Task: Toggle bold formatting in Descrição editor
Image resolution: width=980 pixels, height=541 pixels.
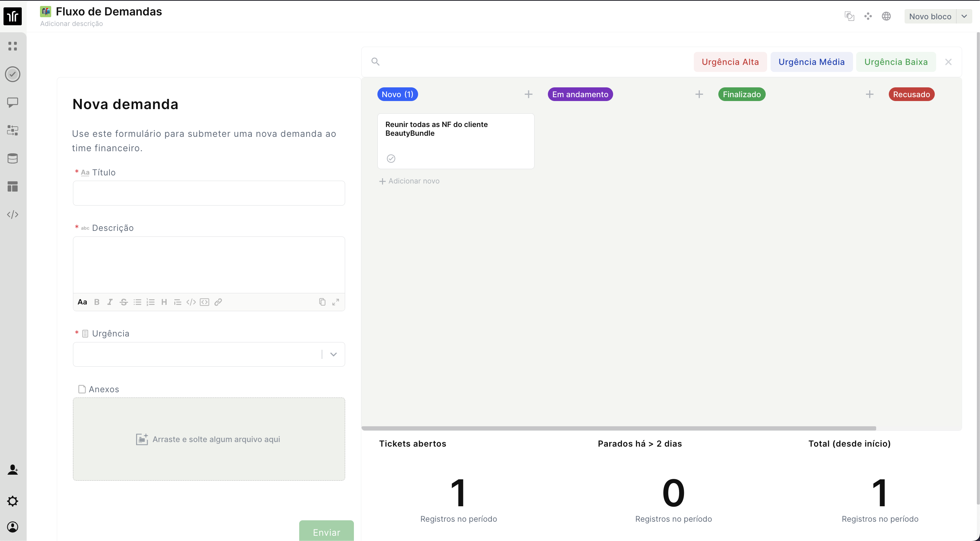Action: [x=96, y=302]
